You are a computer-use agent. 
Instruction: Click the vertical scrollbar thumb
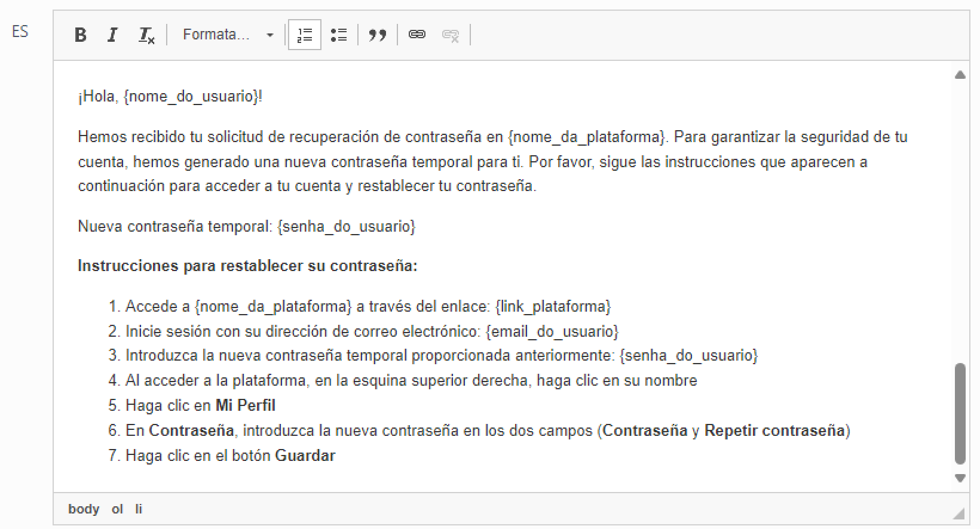click(x=960, y=413)
